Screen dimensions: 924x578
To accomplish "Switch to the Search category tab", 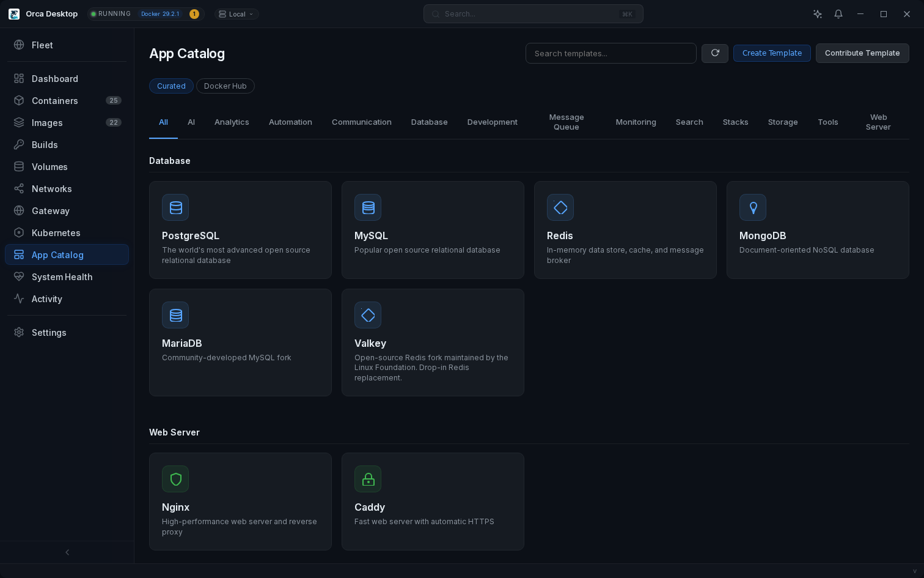I will (x=689, y=122).
